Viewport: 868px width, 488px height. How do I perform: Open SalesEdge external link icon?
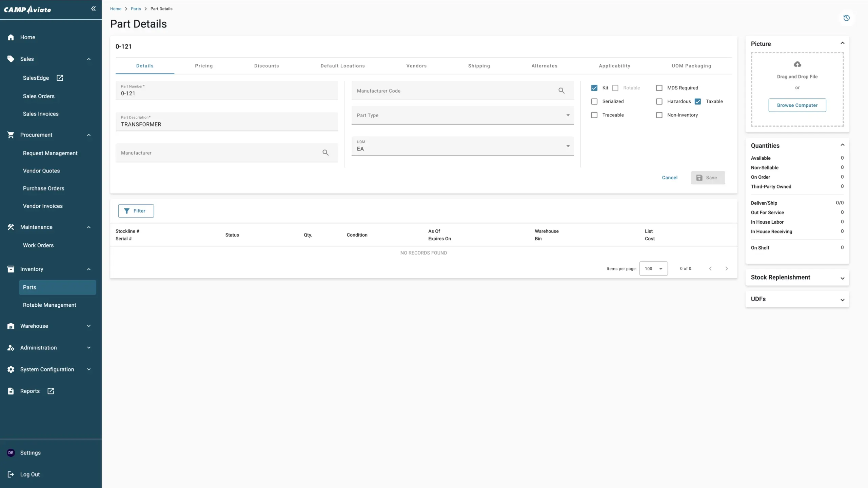pyautogui.click(x=60, y=78)
